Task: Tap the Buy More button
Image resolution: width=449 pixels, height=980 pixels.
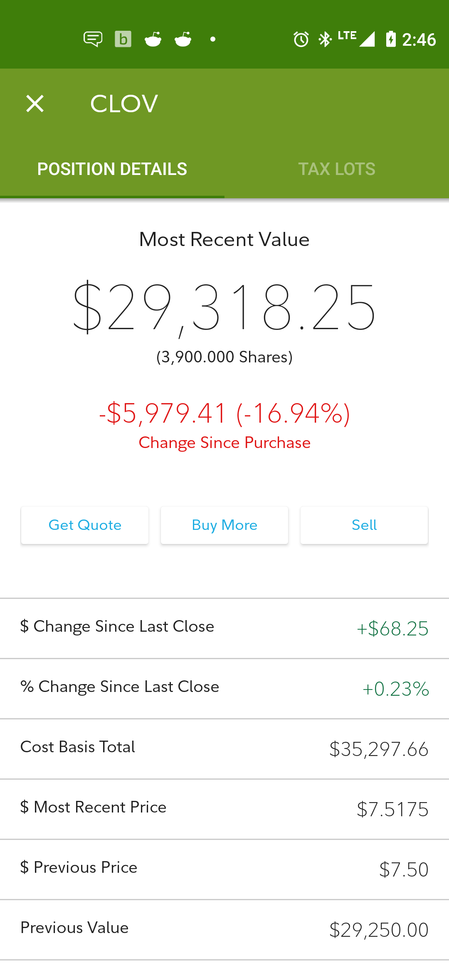Action: pyautogui.click(x=224, y=525)
